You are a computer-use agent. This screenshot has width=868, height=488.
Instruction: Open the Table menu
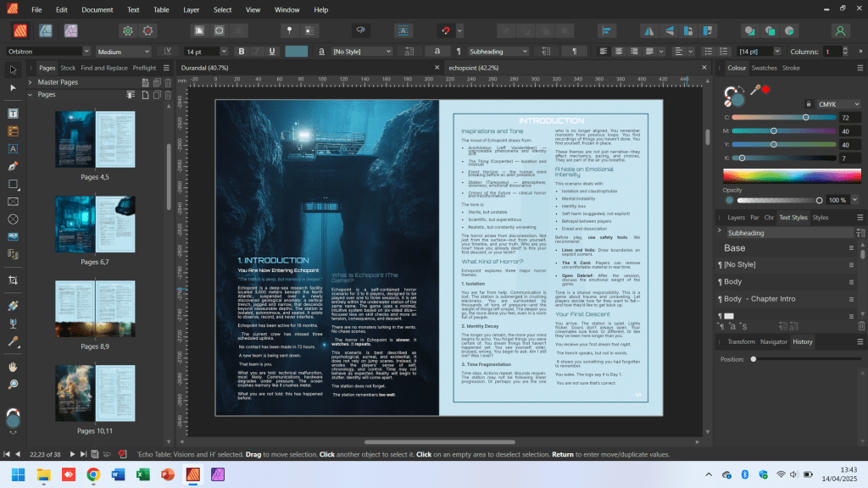pyautogui.click(x=161, y=9)
